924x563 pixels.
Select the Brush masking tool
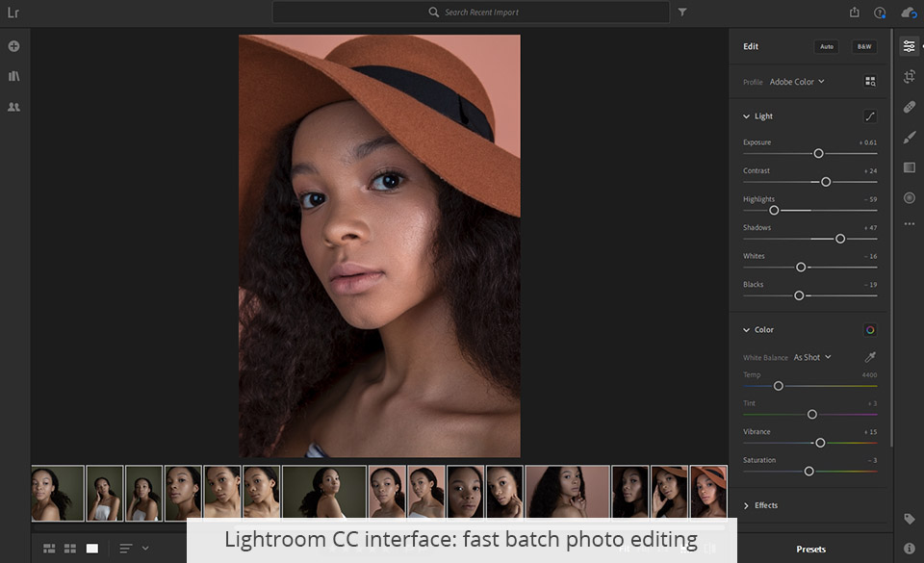pyautogui.click(x=909, y=137)
